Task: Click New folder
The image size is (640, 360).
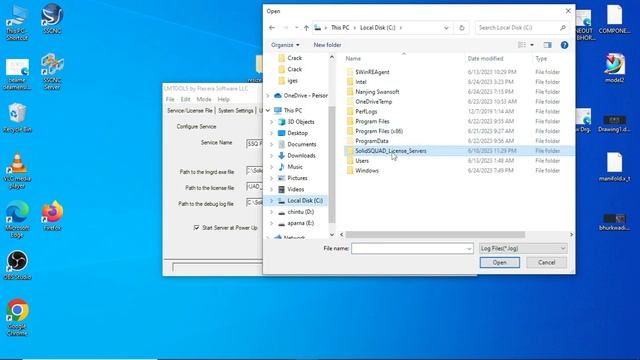Action: coord(327,45)
